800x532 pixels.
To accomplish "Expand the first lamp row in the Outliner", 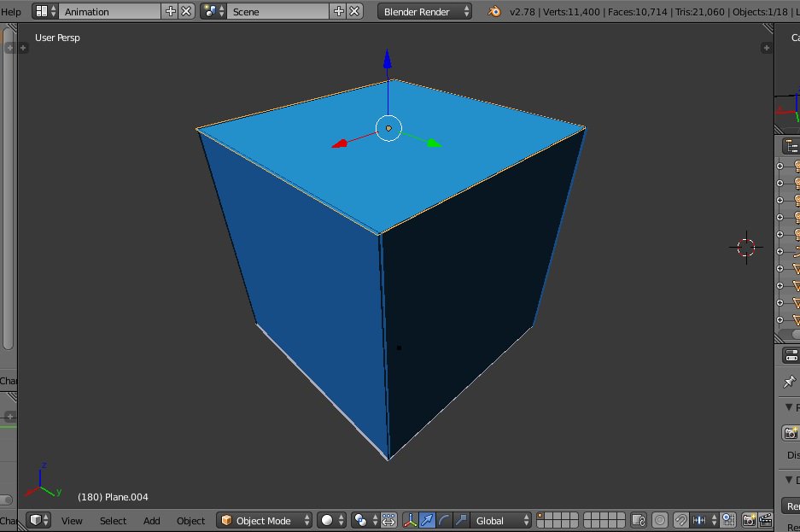I will (780, 166).
